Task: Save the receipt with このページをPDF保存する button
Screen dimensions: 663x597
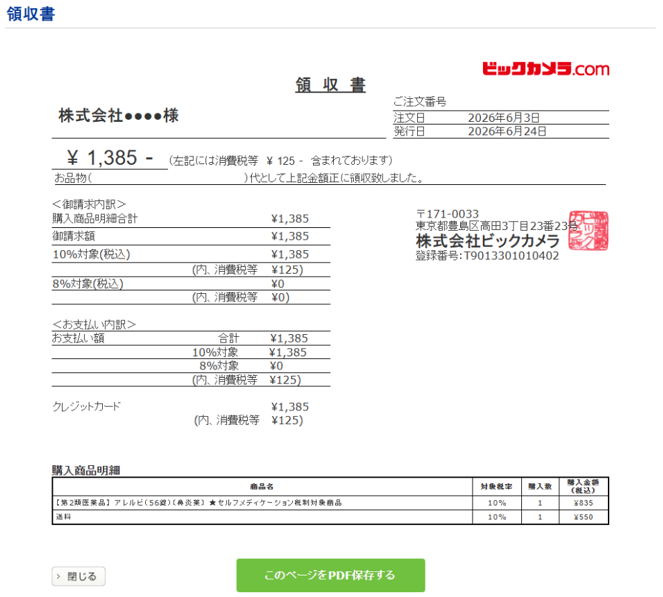Action: (x=330, y=575)
